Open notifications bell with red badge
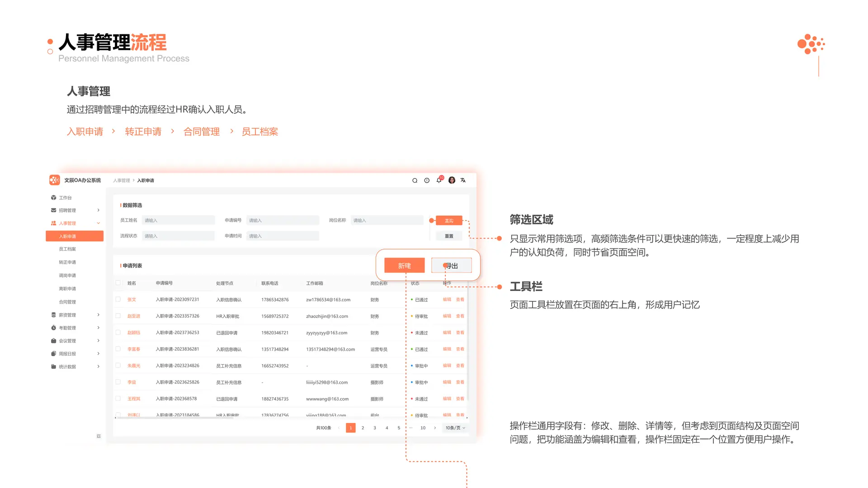Viewport: 868px width, 488px height. [439, 180]
